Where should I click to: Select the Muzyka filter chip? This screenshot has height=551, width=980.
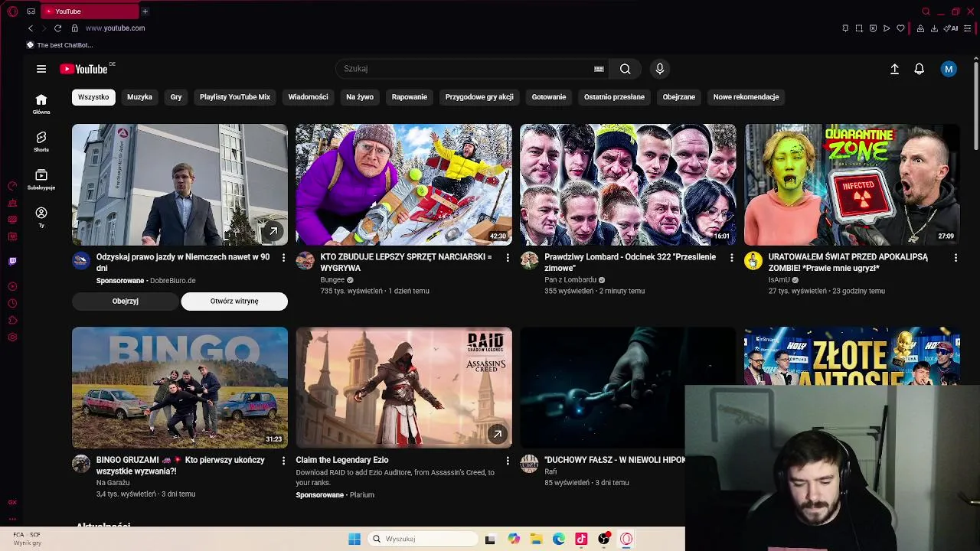click(x=139, y=97)
